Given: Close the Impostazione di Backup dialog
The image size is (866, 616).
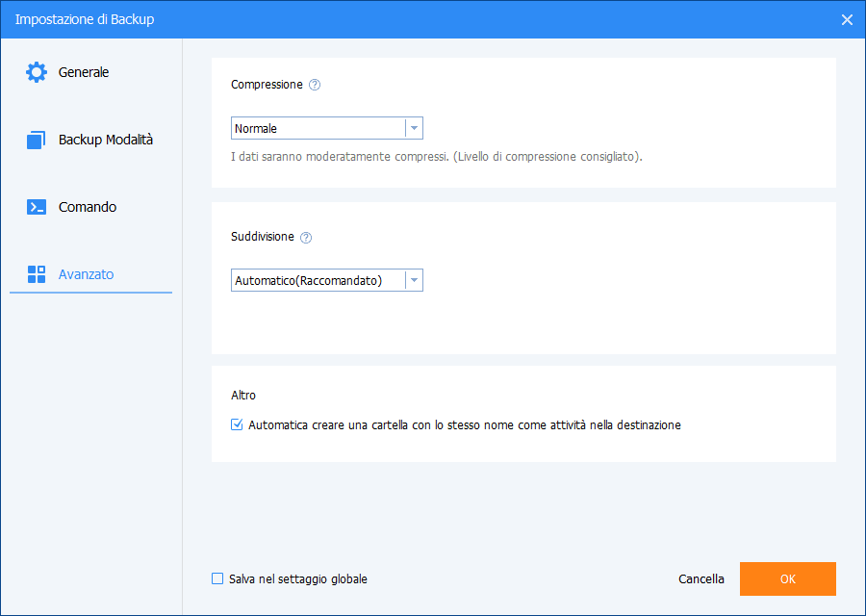Looking at the screenshot, I should (847, 19).
